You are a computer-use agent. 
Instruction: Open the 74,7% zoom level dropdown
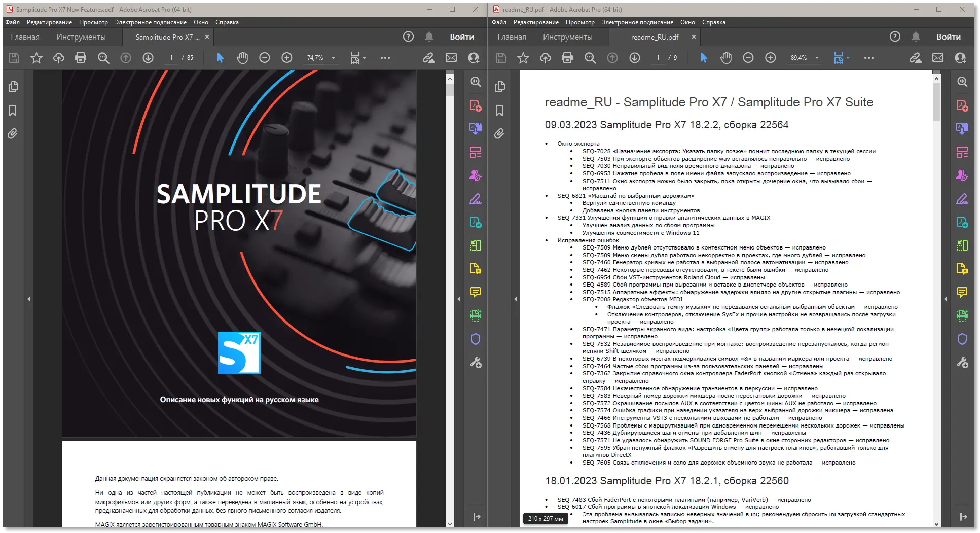(333, 58)
